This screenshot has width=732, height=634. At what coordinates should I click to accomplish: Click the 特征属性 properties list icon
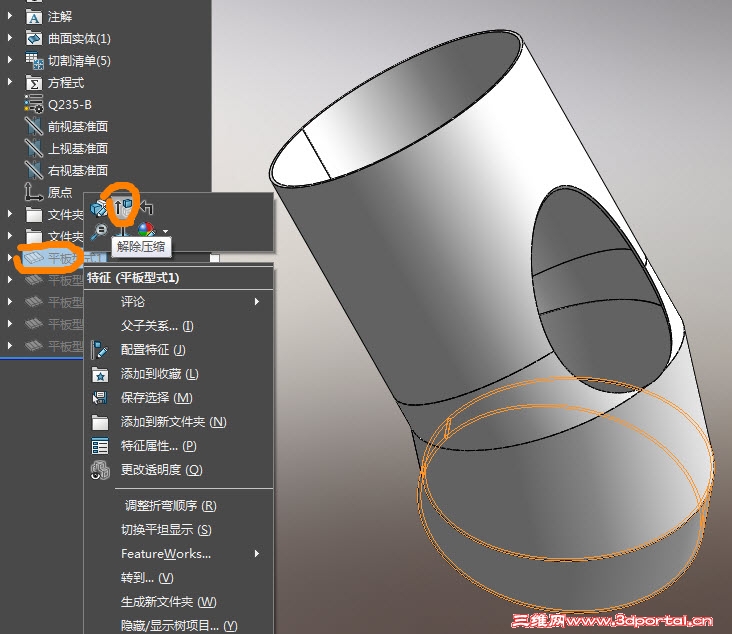point(100,446)
